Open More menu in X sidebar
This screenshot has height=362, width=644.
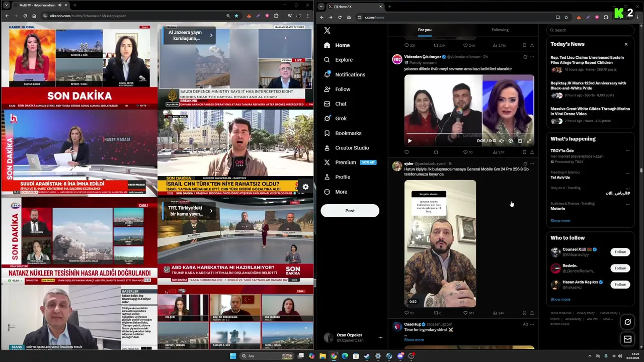pyautogui.click(x=336, y=192)
